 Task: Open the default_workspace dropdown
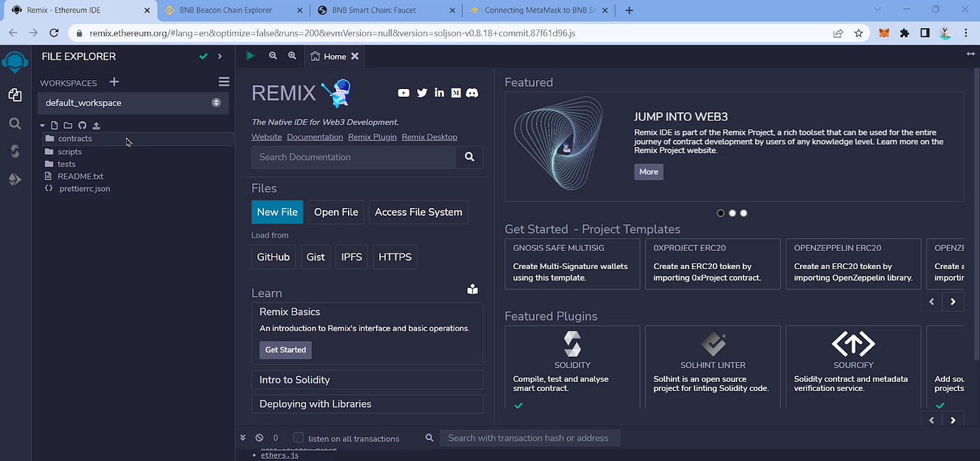point(133,103)
